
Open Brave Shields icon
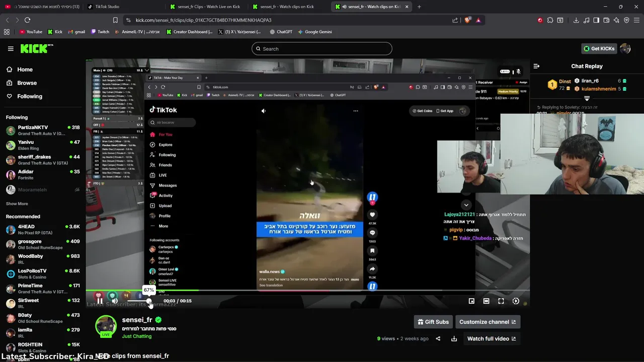coord(468,20)
